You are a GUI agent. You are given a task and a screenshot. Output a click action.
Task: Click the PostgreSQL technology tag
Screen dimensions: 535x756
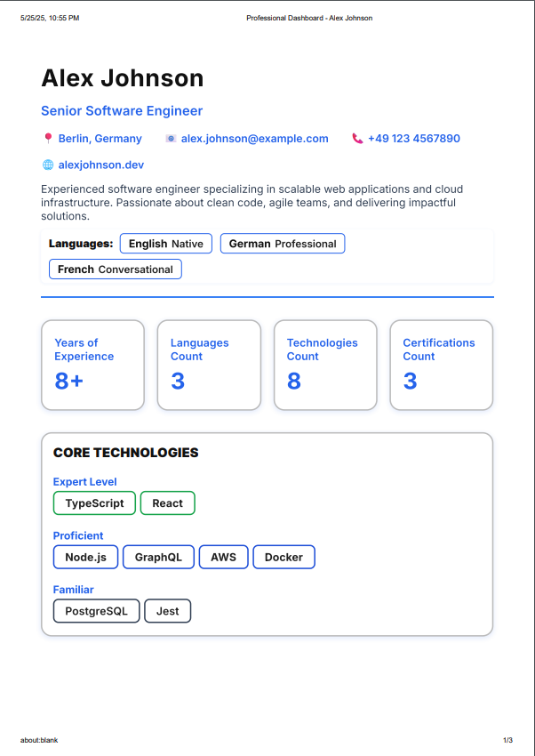coord(96,611)
